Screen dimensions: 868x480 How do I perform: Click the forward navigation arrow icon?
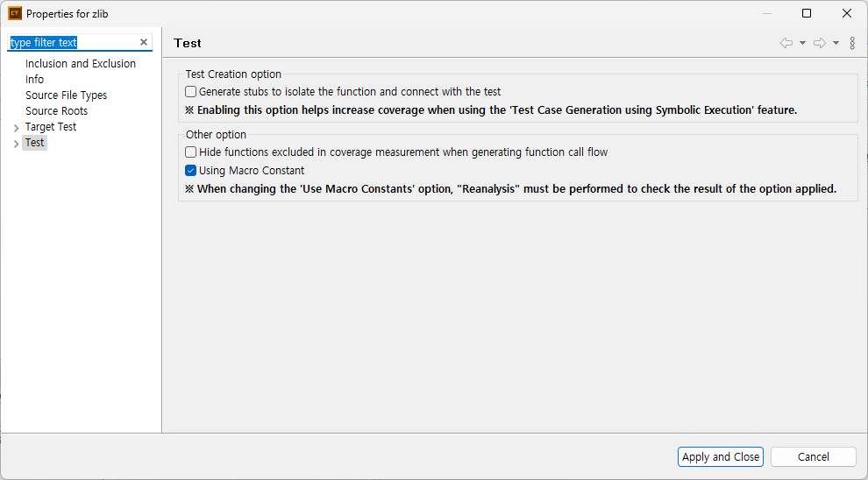coord(820,43)
